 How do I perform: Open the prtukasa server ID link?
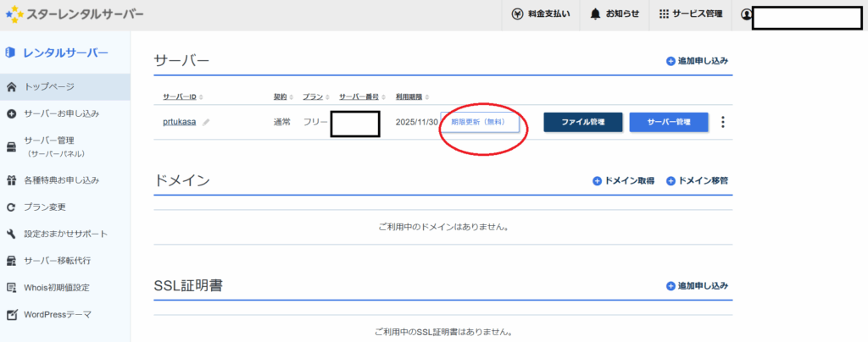point(179,122)
